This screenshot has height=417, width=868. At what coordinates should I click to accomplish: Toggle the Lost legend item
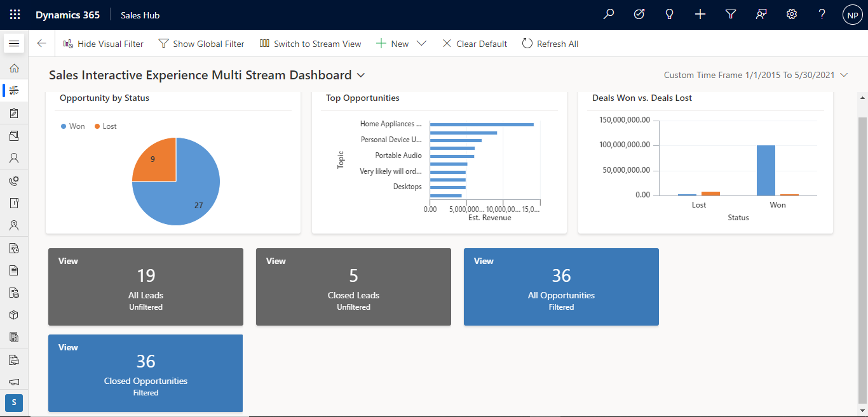point(105,126)
